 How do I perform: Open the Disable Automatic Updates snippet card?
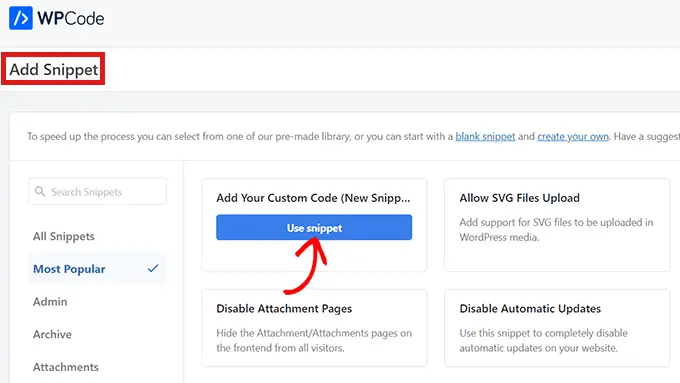557,328
